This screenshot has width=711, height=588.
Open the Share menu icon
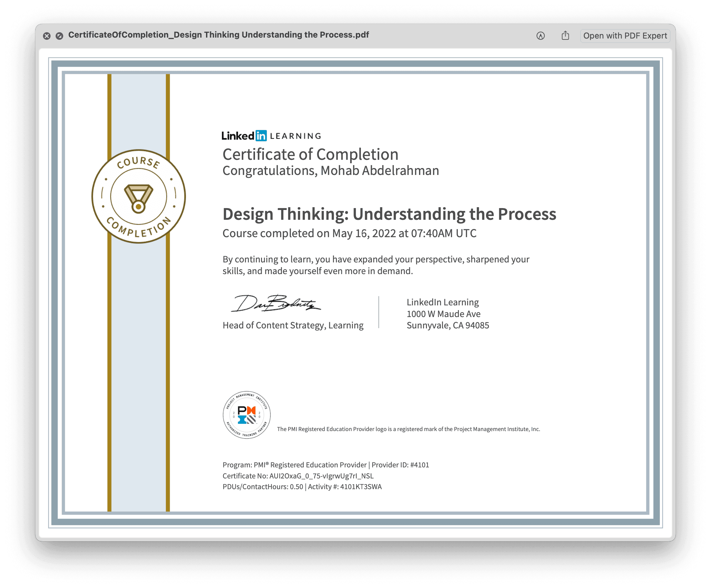pos(565,35)
